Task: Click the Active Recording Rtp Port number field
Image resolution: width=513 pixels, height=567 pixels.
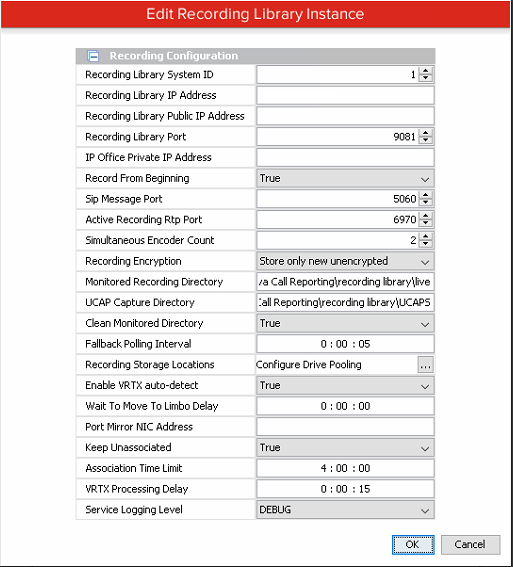Action: [x=338, y=220]
